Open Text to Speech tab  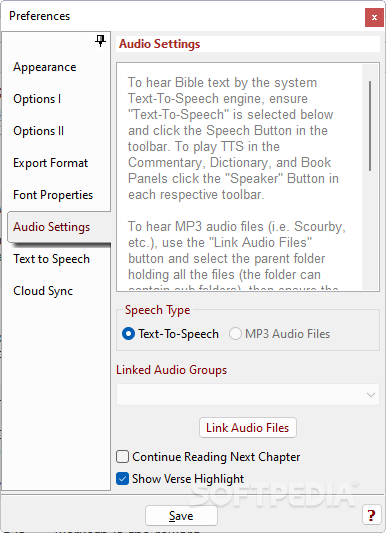[51, 259]
